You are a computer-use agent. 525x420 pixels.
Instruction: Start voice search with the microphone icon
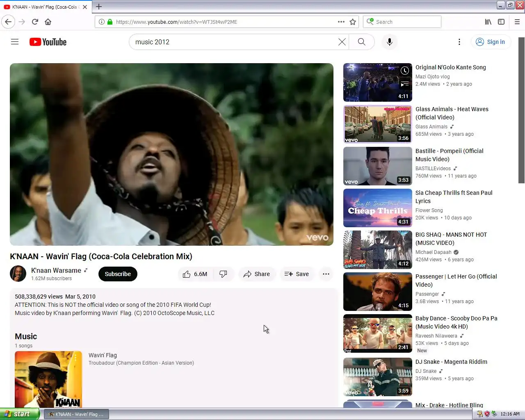click(x=390, y=42)
